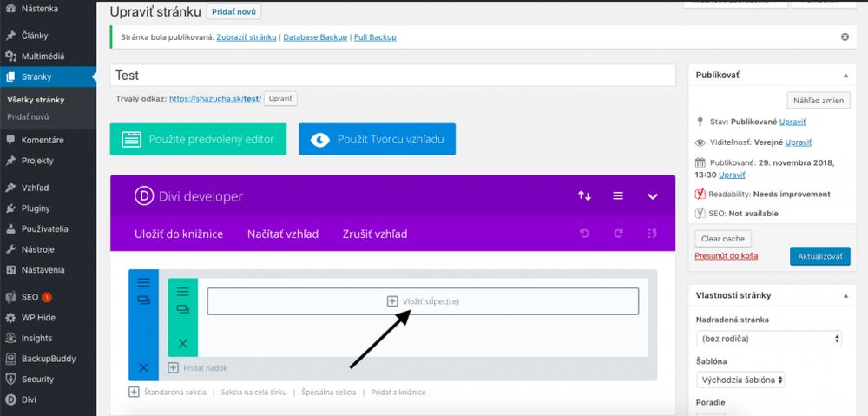Delete the green row with X icon
The image size is (868, 416).
pyautogui.click(x=182, y=343)
